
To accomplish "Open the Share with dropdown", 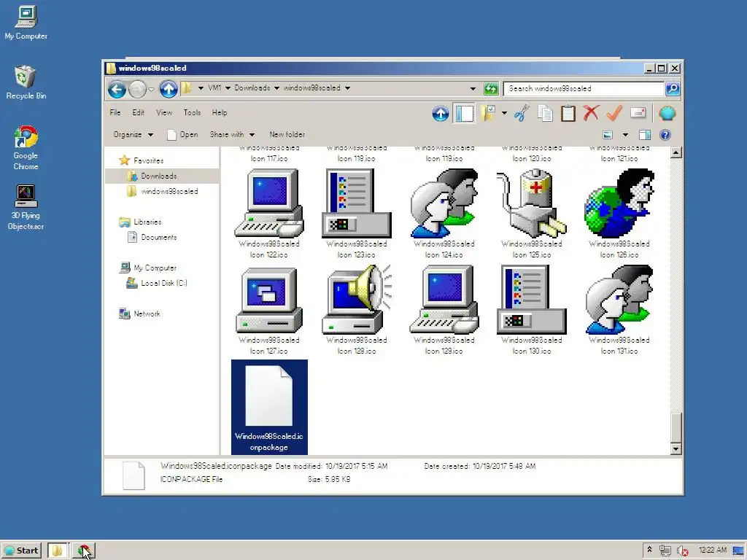I will pos(232,135).
